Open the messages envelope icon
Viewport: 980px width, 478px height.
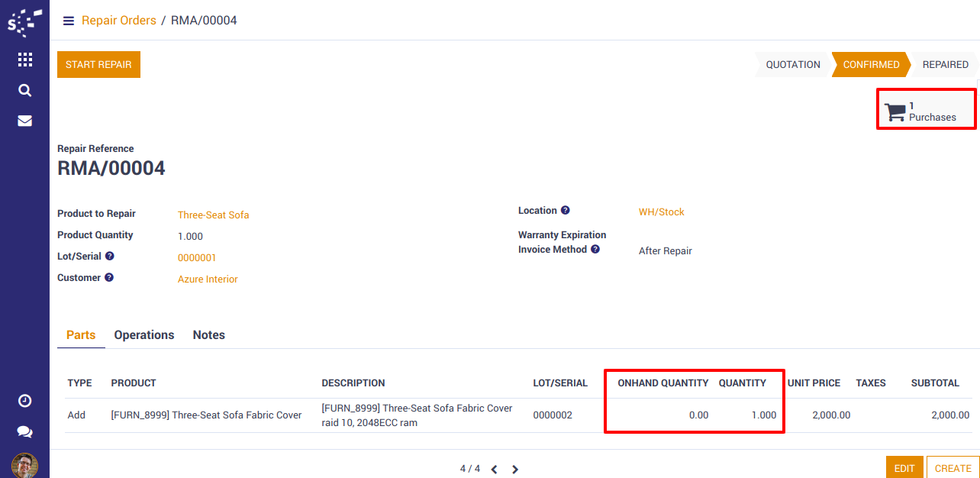click(x=25, y=121)
